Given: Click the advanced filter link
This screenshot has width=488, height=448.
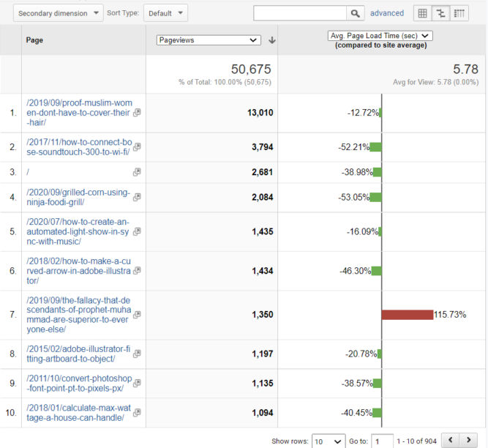Looking at the screenshot, I should (387, 13).
